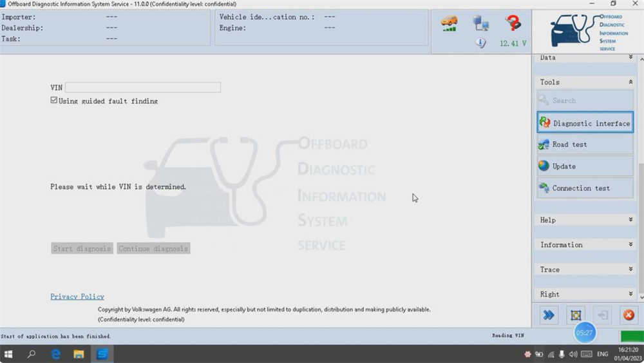Image resolution: width=644 pixels, height=363 pixels.
Task: Click the 12.41 V voltage reading
Action: 513,43
